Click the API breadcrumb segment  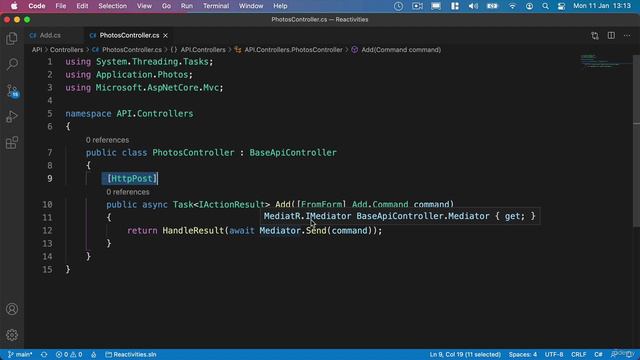(37, 50)
